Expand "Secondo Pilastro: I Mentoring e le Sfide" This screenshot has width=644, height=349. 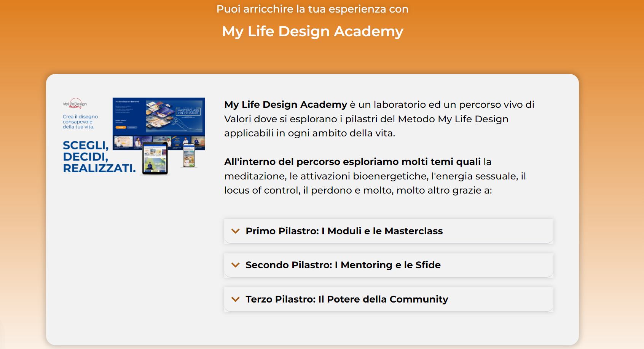pos(389,265)
